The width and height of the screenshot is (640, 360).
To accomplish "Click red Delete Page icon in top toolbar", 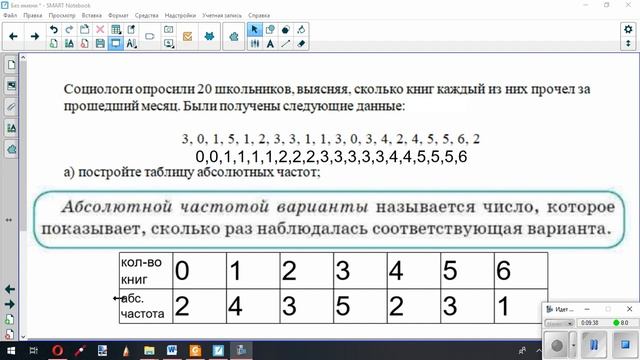I will pos(84,43).
